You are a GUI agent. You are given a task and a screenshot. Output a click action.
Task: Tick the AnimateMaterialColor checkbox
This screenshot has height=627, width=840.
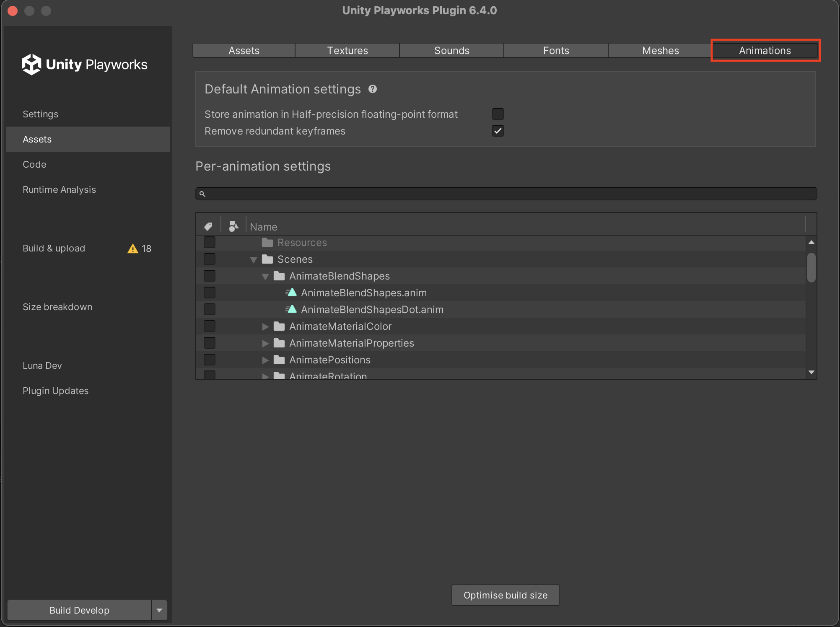[x=210, y=326]
